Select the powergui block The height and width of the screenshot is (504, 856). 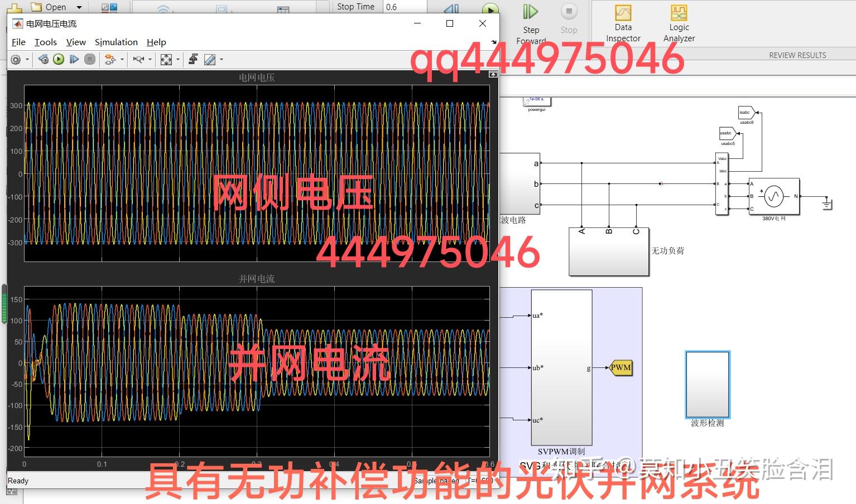(537, 101)
